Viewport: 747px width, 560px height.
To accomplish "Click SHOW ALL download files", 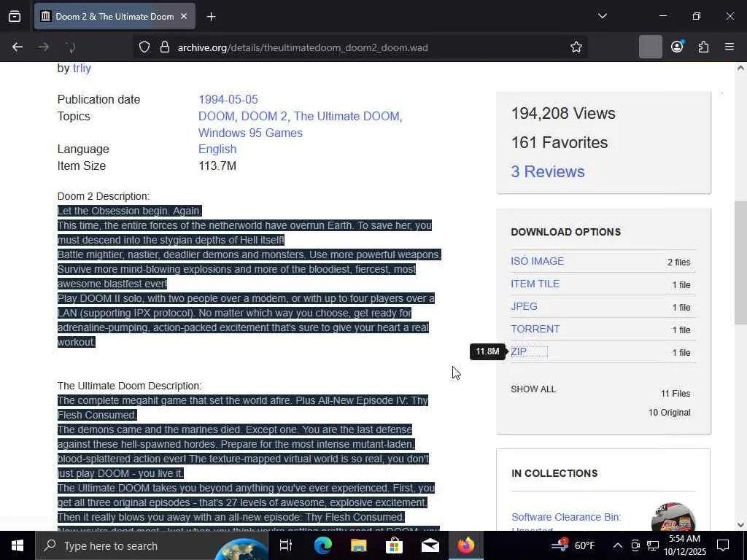I will (533, 389).
